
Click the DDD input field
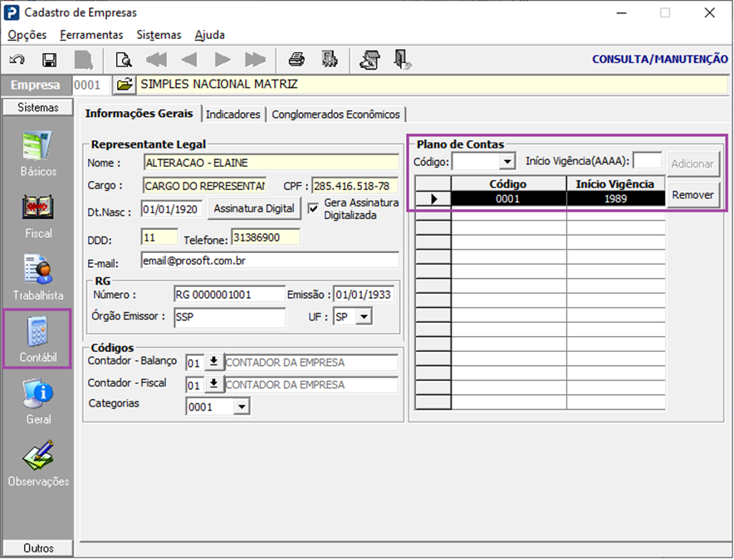click(x=159, y=237)
